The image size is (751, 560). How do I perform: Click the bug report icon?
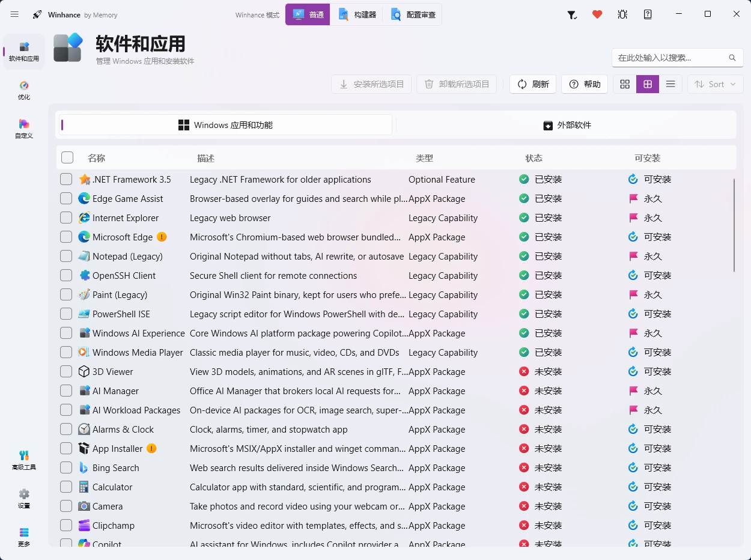click(622, 14)
